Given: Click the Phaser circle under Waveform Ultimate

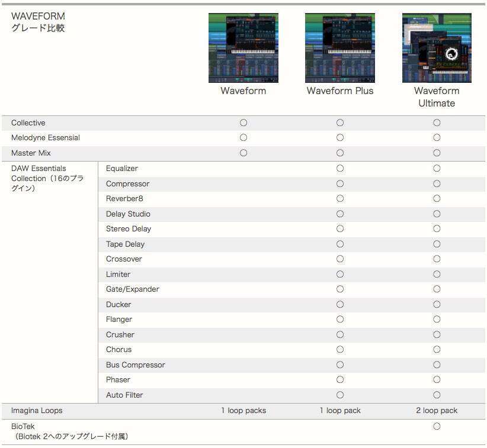Looking at the screenshot, I should click(x=437, y=380).
